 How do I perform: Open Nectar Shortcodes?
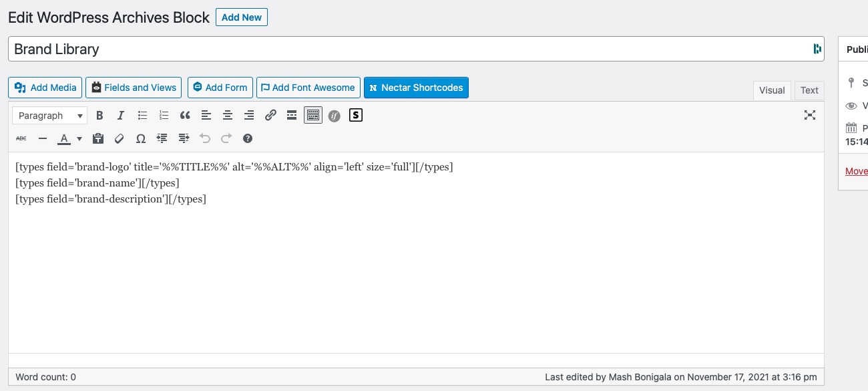click(x=416, y=88)
